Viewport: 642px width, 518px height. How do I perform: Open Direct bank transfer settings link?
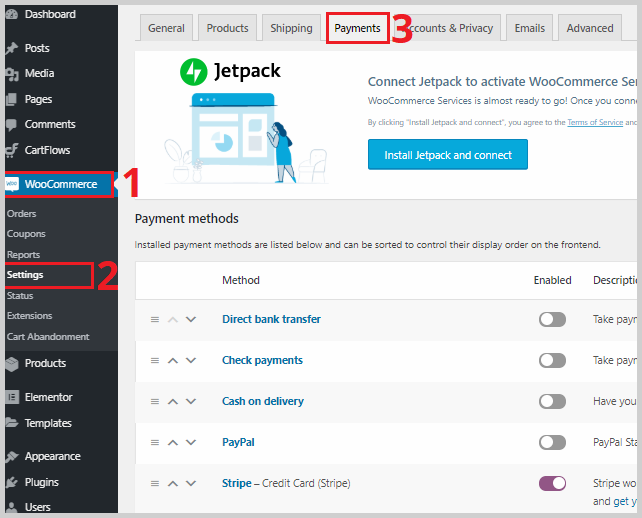(271, 319)
